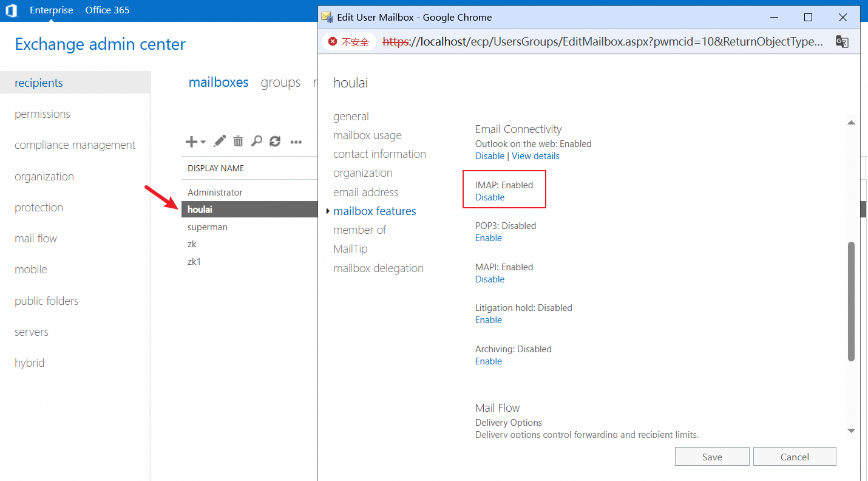Switch to the Enterprise tab
This screenshot has width=868, height=481.
click(52, 10)
